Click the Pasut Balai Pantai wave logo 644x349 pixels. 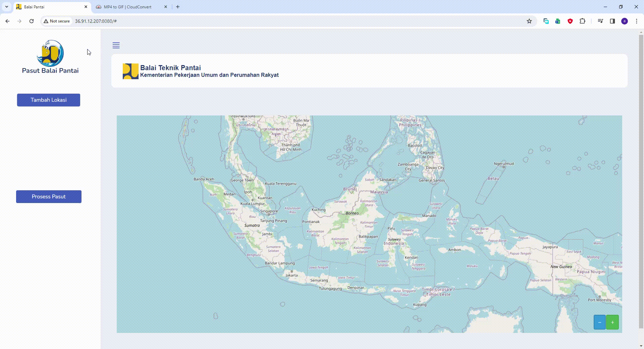(50, 53)
